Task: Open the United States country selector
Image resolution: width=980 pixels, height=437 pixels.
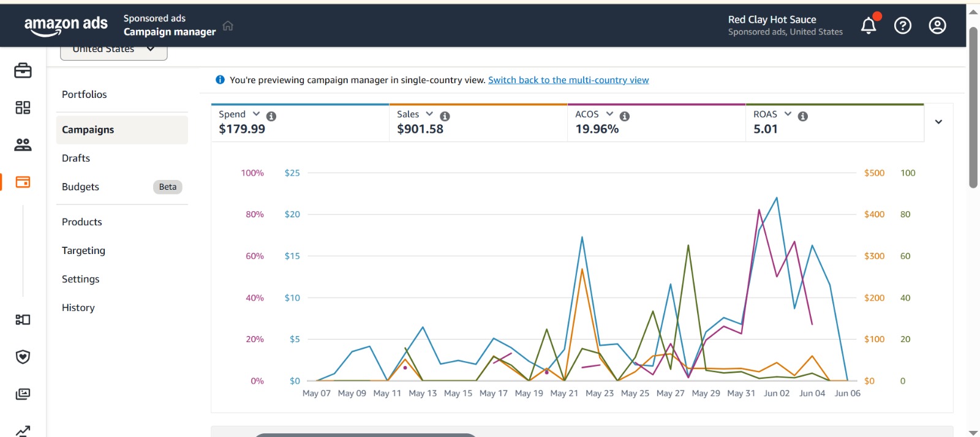Action: tap(113, 50)
